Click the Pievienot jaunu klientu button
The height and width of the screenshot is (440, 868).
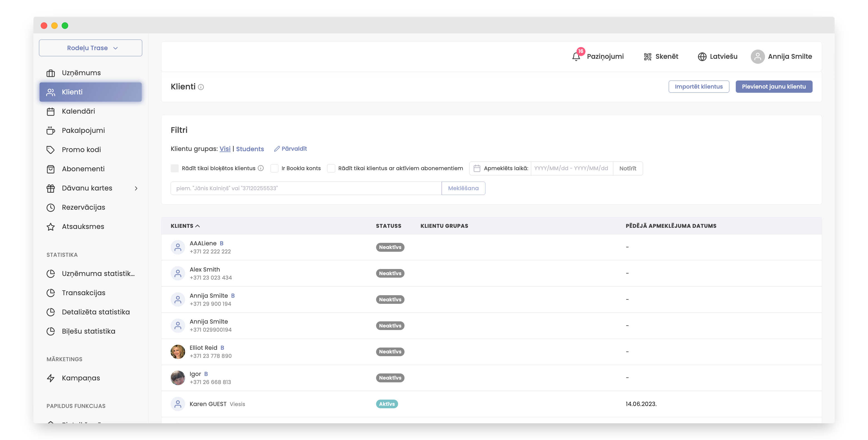click(x=774, y=87)
